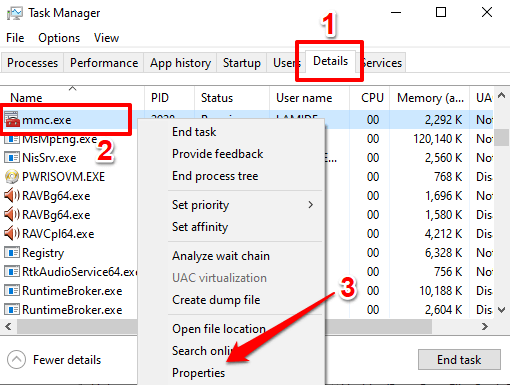Click the vertical scrollbar down arrow
Screen dimensions: 510x385
(x=501, y=310)
